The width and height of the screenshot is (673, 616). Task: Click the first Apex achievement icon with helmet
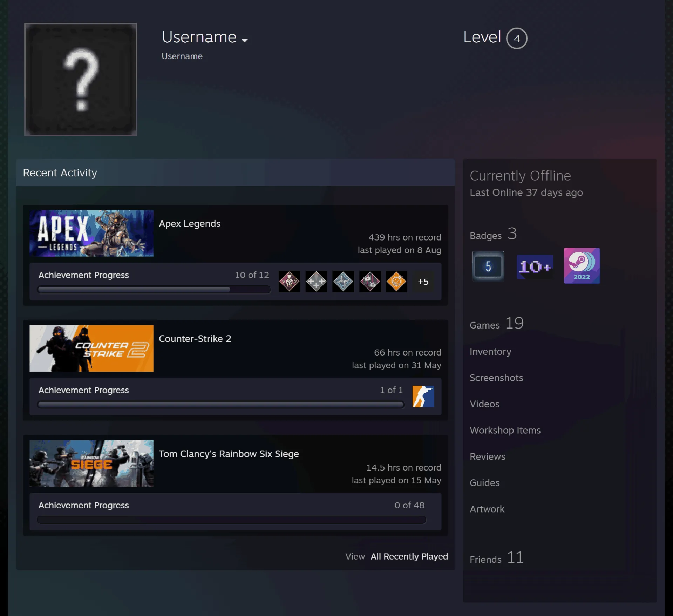click(289, 281)
